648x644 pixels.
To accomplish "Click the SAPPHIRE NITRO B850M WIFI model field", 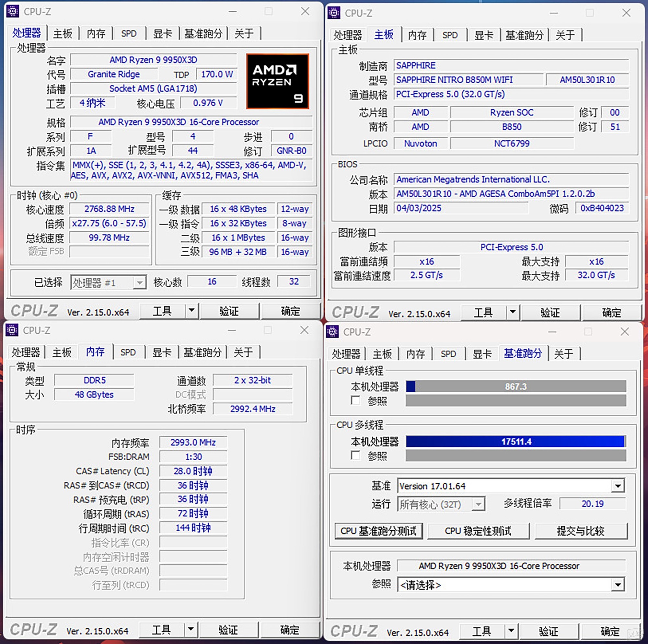I will 468,79.
